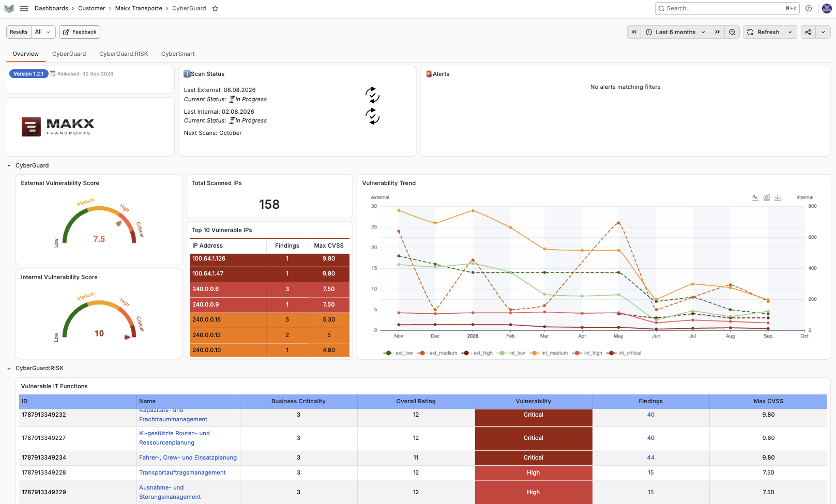Viewport: 836px width, 504px height.
Task: Toggle ext_high series in chart legend
Action: 477,353
